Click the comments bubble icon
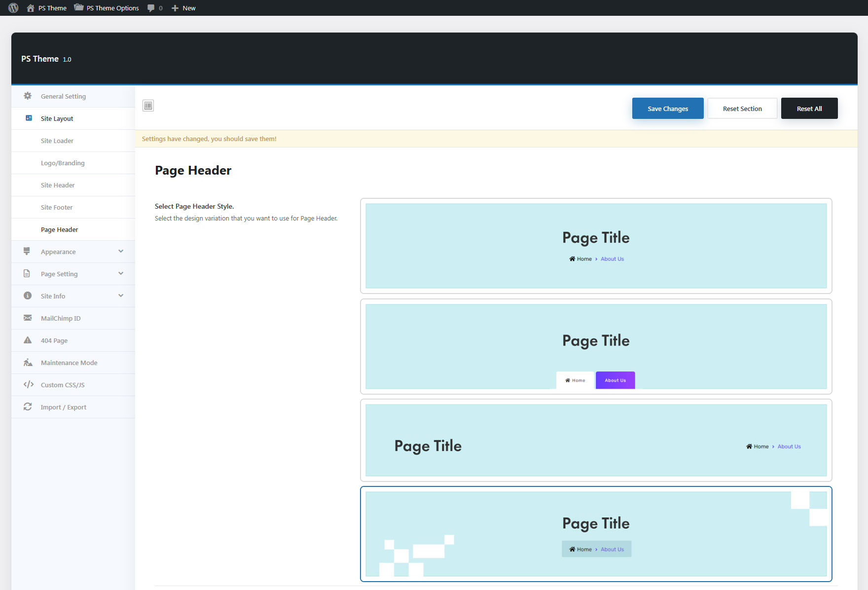The height and width of the screenshot is (590, 868). 151,8
